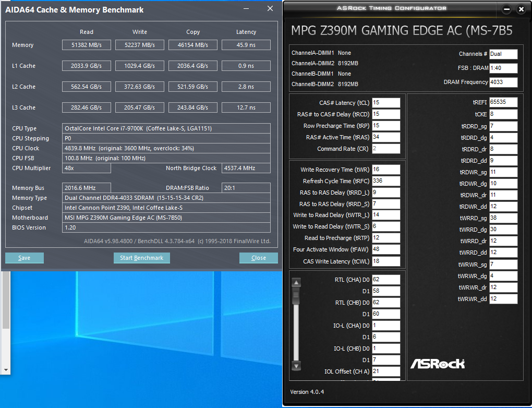Click the tWTR_L value field
The width and height of the screenshot is (532, 408).
coord(386,215)
